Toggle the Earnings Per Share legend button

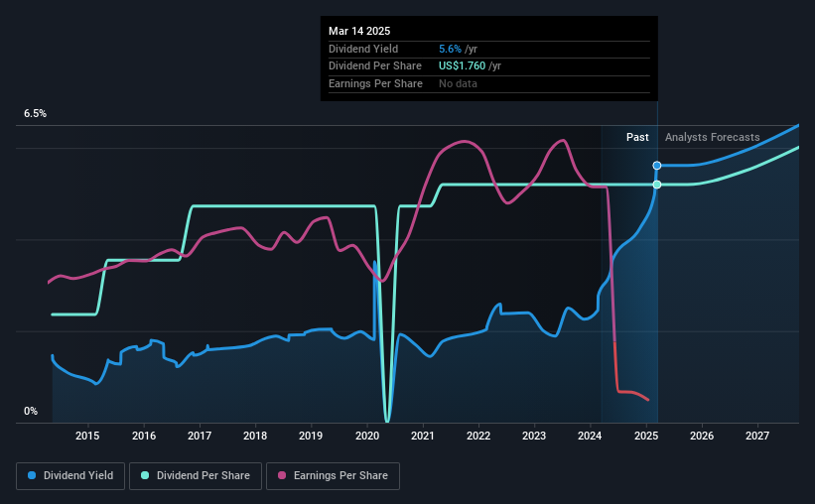333,476
